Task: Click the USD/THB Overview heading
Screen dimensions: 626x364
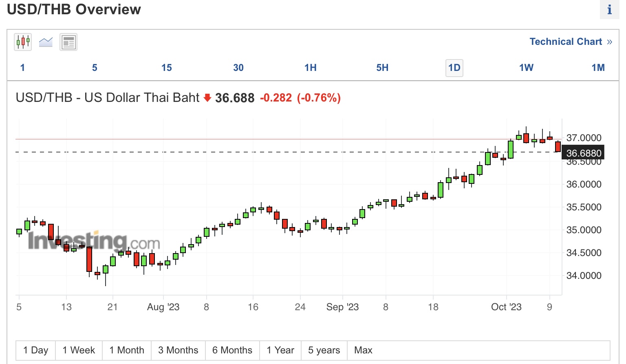Action: click(x=74, y=9)
